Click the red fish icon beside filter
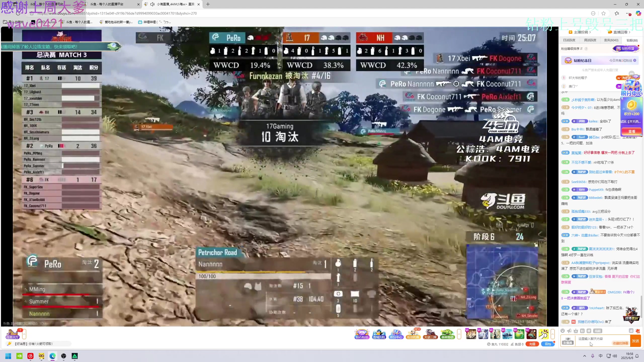 point(637,331)
